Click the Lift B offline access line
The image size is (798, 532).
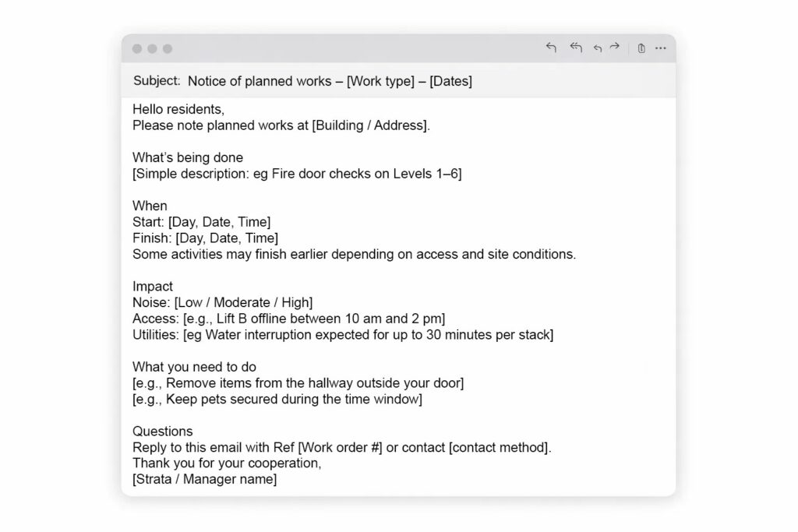click(x=288, y=319)
